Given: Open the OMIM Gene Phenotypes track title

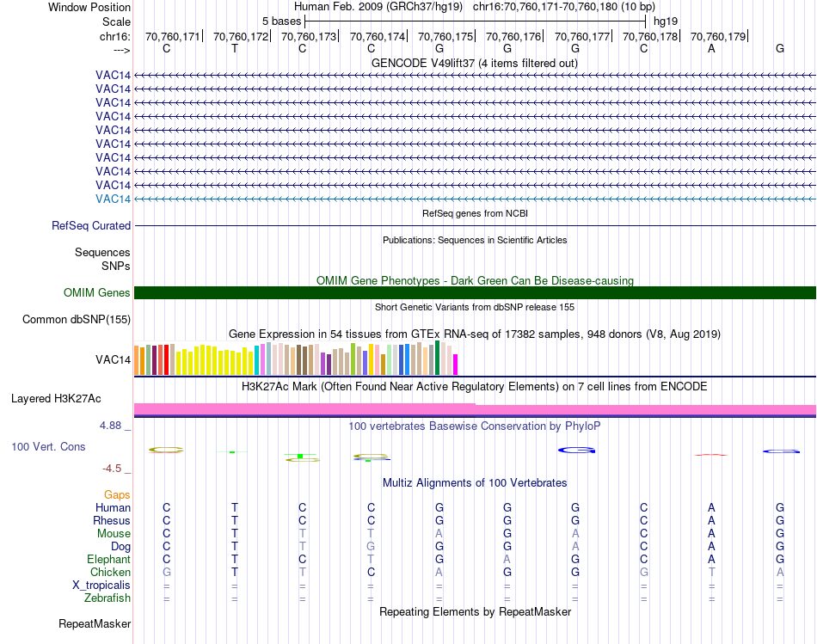Looking at the screenshot, I should point(475,280).
